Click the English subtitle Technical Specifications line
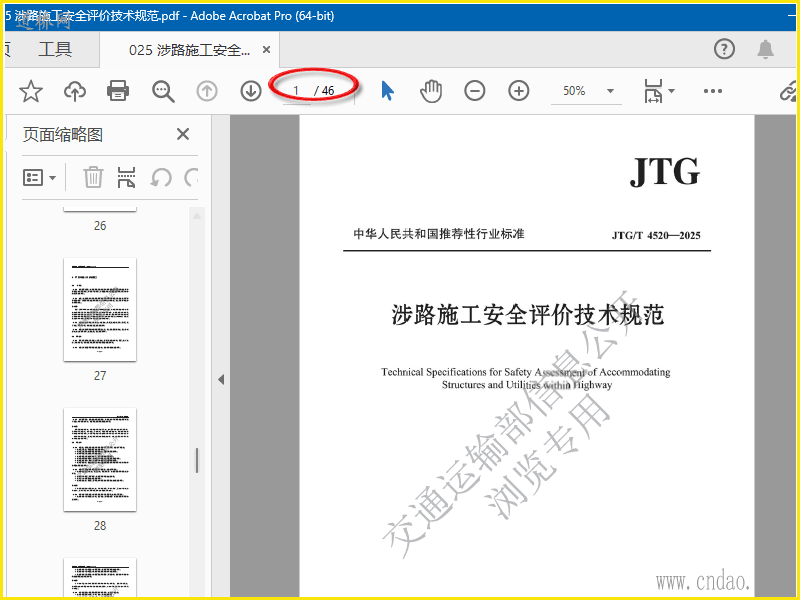Screen dimensions: 800x600 coord(526,372)
